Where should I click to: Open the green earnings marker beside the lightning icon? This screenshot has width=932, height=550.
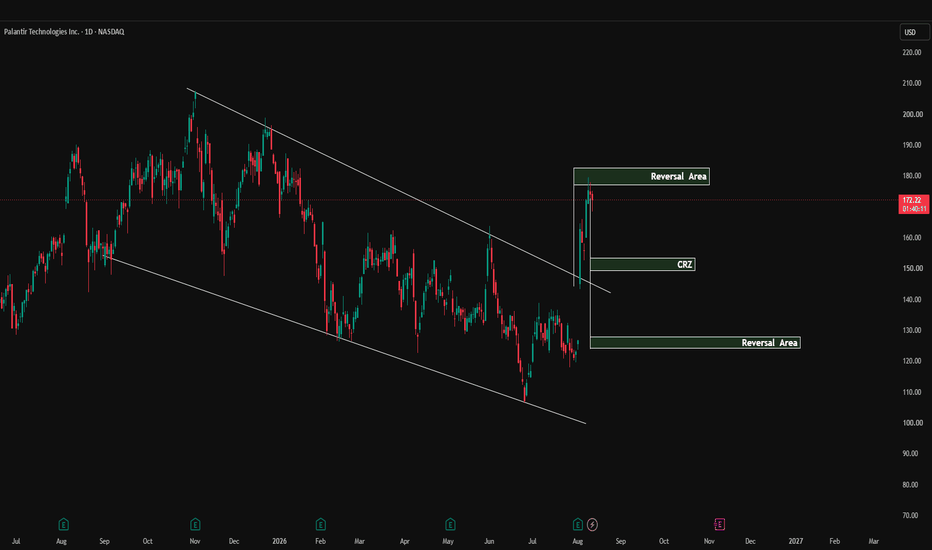click(x=578, y=524)
